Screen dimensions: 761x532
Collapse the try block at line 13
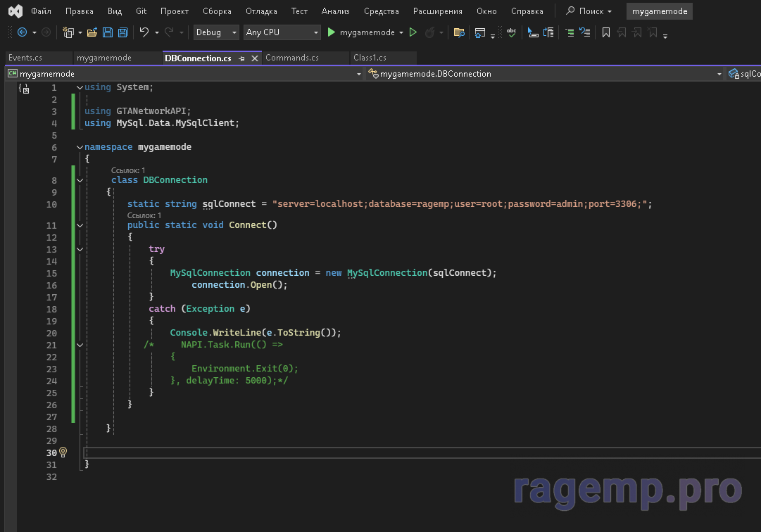pos(80,249)
